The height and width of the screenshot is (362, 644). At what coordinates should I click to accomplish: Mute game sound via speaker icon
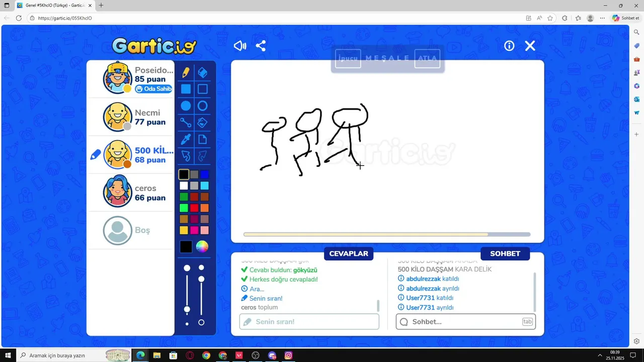(x=240, y=46)
